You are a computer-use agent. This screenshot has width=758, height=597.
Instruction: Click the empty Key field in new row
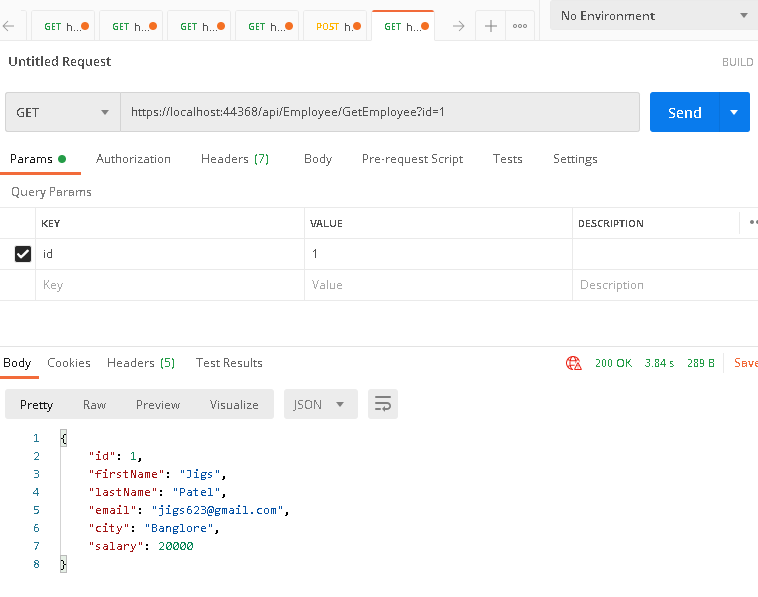[x=170, y=285]
